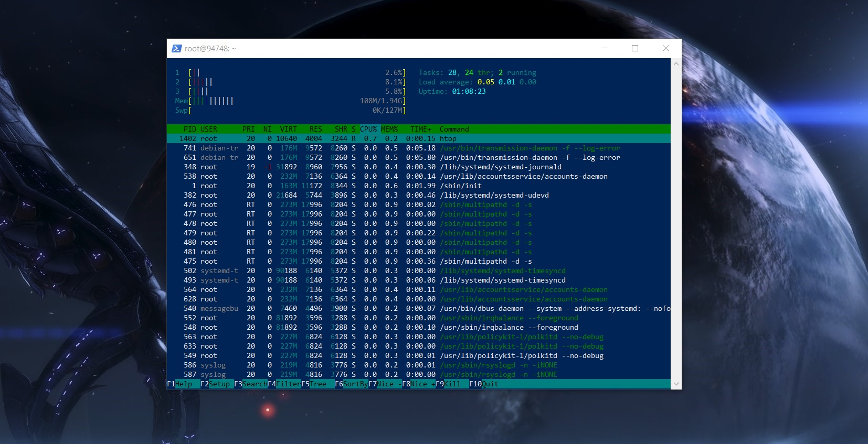The image size is (868, 444).
Task: Switch to F5 Tree view
Action: click(314, 384)
